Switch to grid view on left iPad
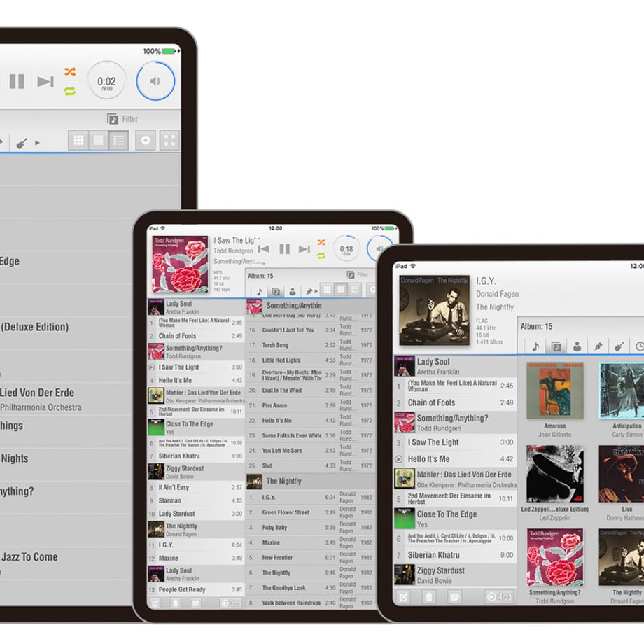The width and height of the screenshot is (644, 644). click(x=78, y=141)
